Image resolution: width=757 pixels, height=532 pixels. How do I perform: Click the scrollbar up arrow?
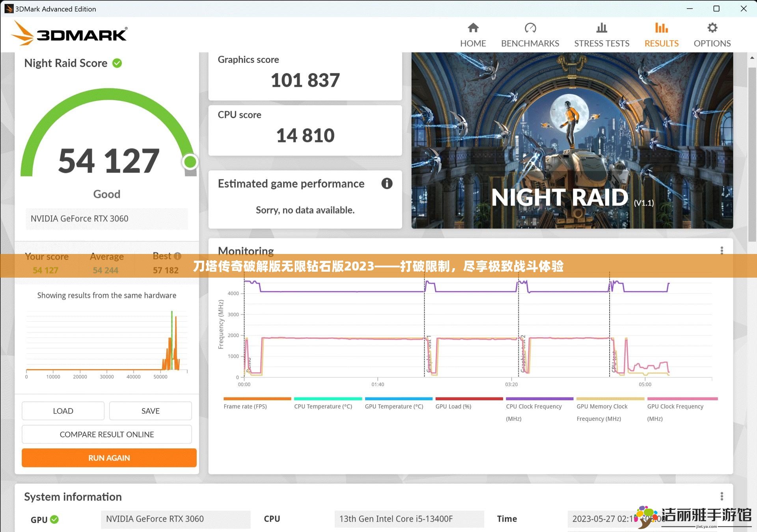752,58
